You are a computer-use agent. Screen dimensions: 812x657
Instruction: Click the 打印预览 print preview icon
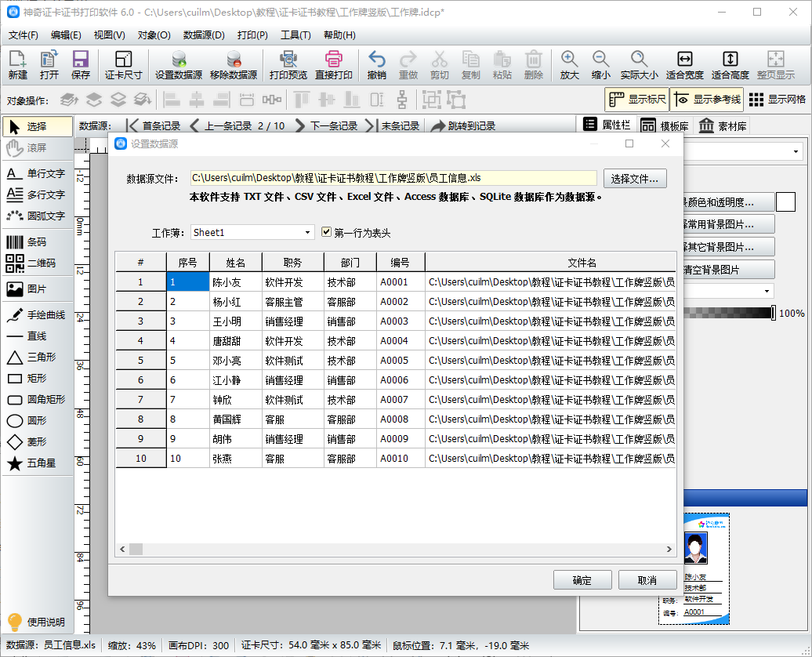288,65
